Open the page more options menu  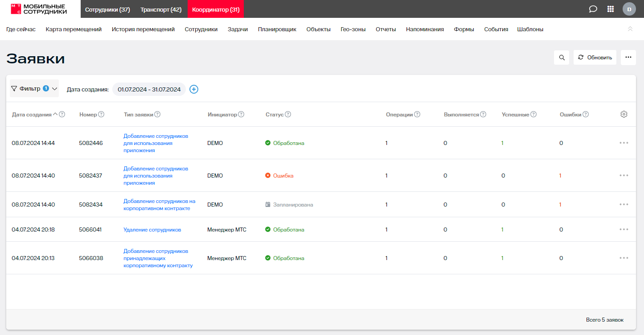coord(628,58)
